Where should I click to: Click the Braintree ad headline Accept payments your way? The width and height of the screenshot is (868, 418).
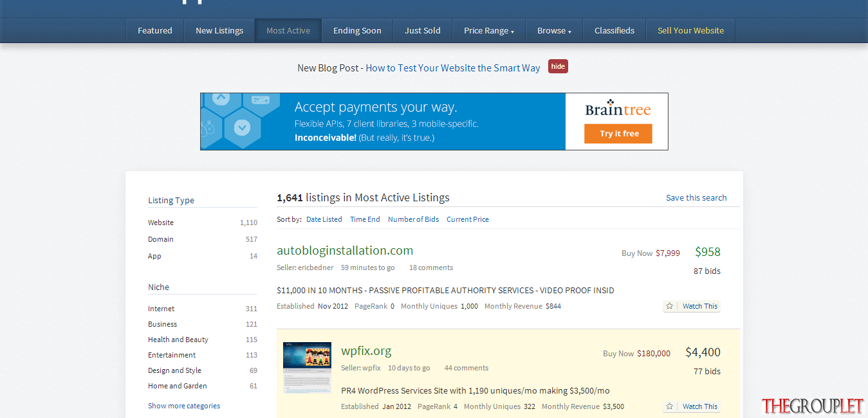click(x=376, y=107)
